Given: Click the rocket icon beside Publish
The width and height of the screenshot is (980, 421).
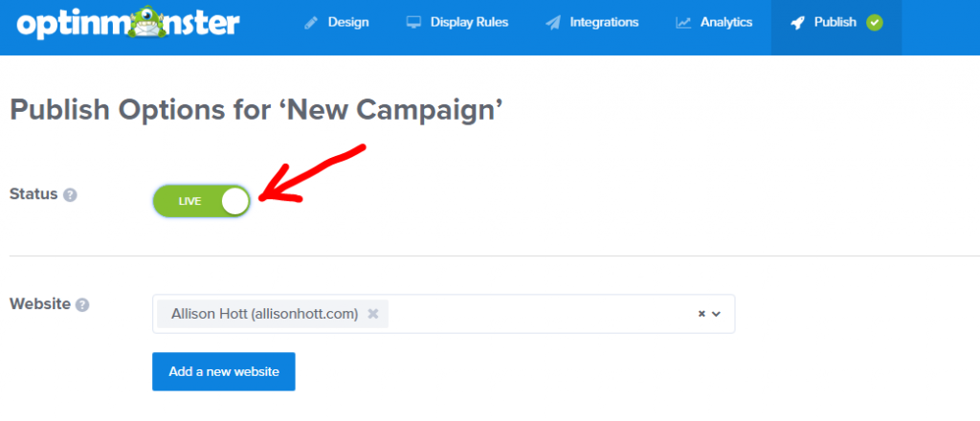Looking at the screenshot, I should click(797, 23).
